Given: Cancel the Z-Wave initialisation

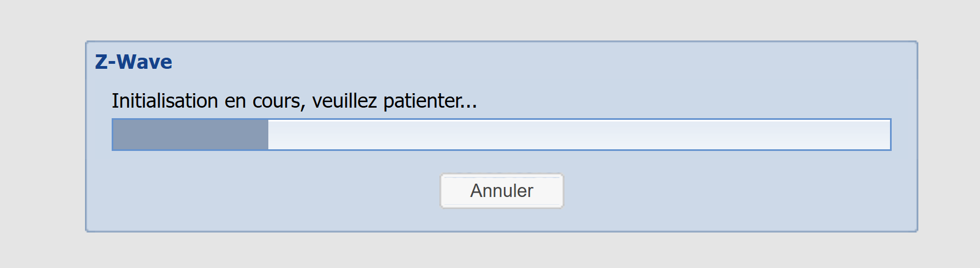Looking at the screenshot, I should [502, 191].
